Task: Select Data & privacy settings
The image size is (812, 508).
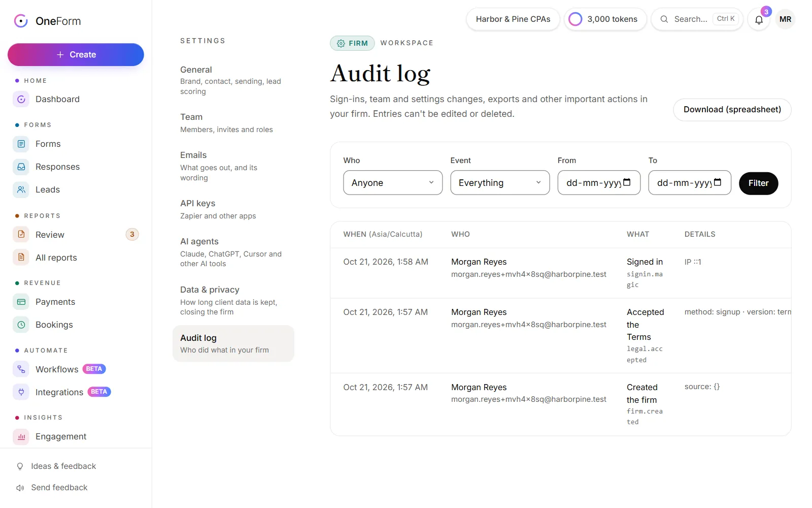Action: [233, 301]
